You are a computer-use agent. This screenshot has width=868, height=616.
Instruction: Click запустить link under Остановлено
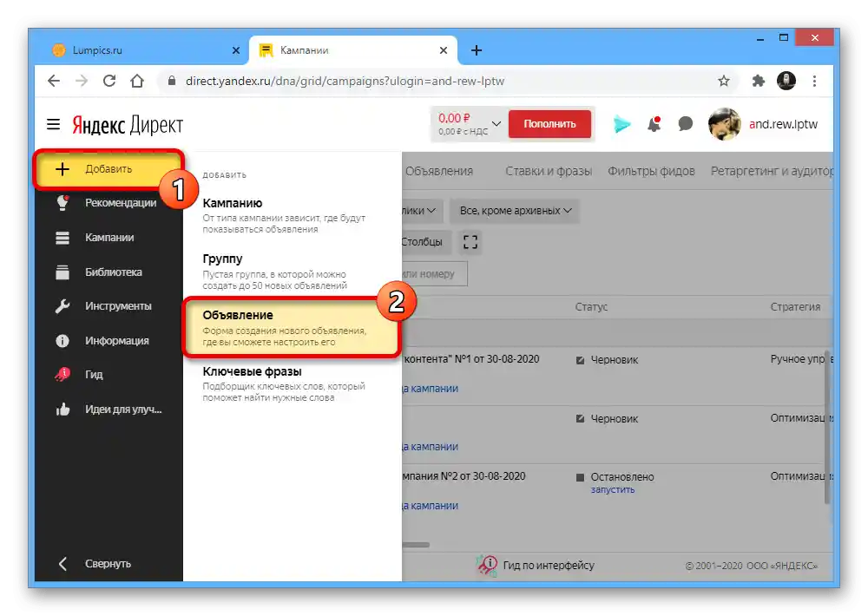(x=612, y=490)
